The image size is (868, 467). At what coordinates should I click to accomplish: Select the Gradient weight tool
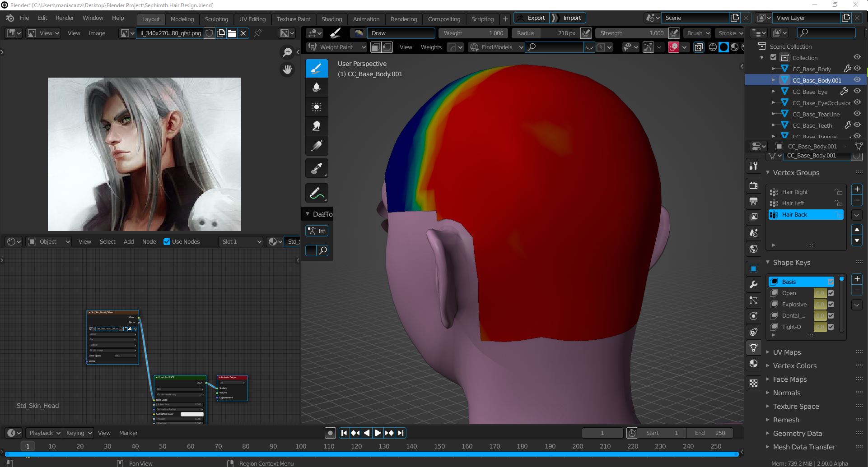coord(317,146)
